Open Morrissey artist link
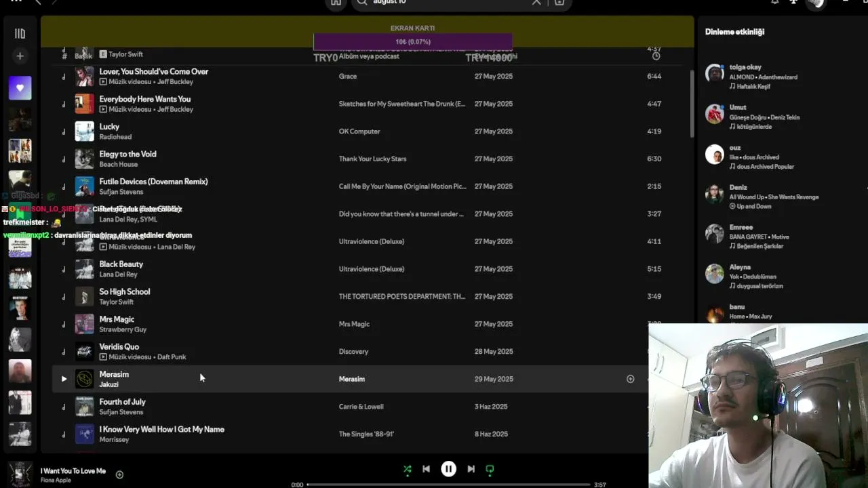Viewport: 868px width, 488px height. [114, 440]
